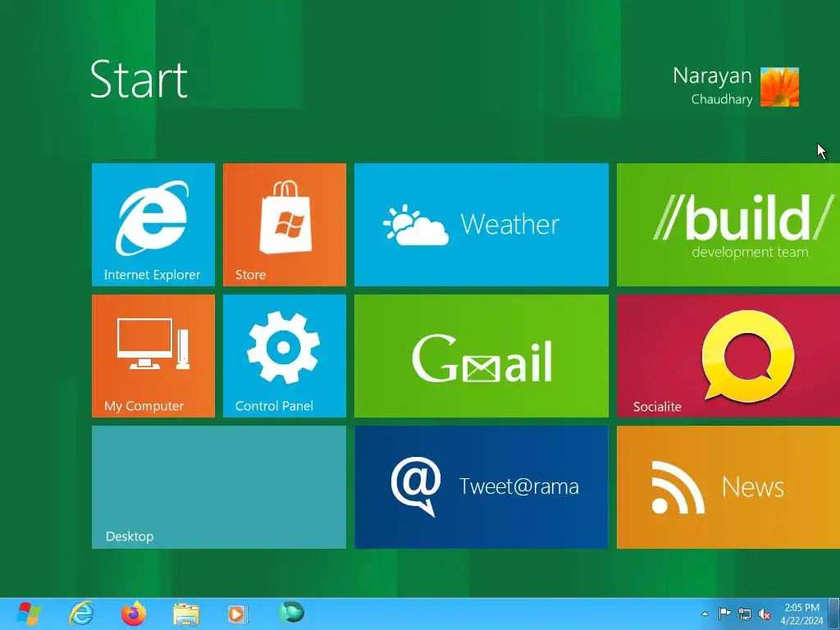The image size is (840, 630).
Task: Open the Control Panel tile
Action: (285, 356)
